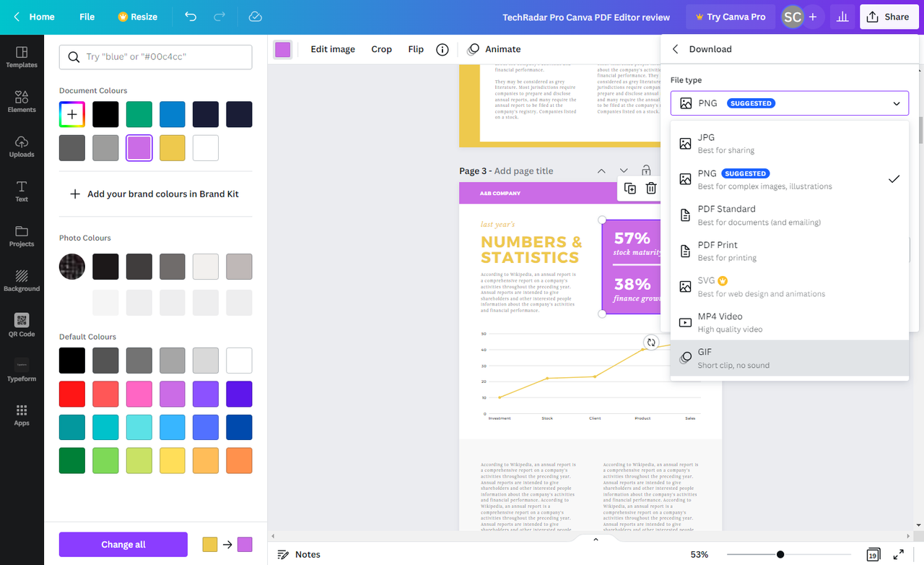Delete the selected element trash icon
The image size is (924, 565).
[x=651, y=189]
